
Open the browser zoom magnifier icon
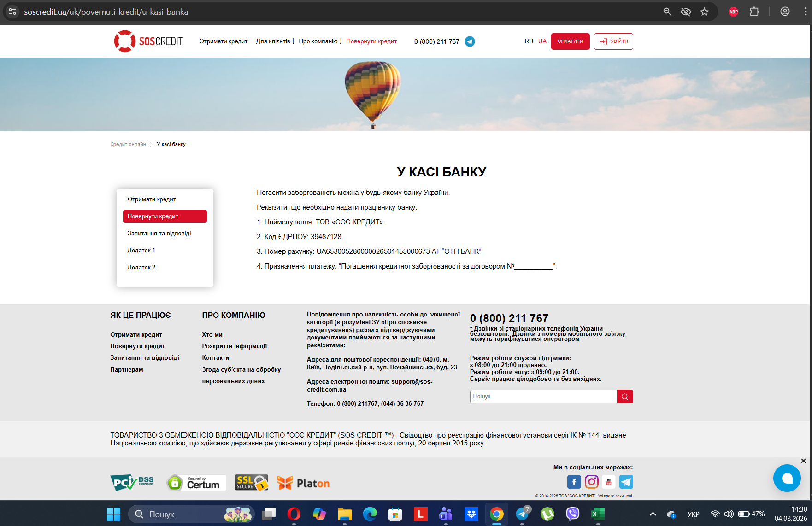tap(667, 12)
